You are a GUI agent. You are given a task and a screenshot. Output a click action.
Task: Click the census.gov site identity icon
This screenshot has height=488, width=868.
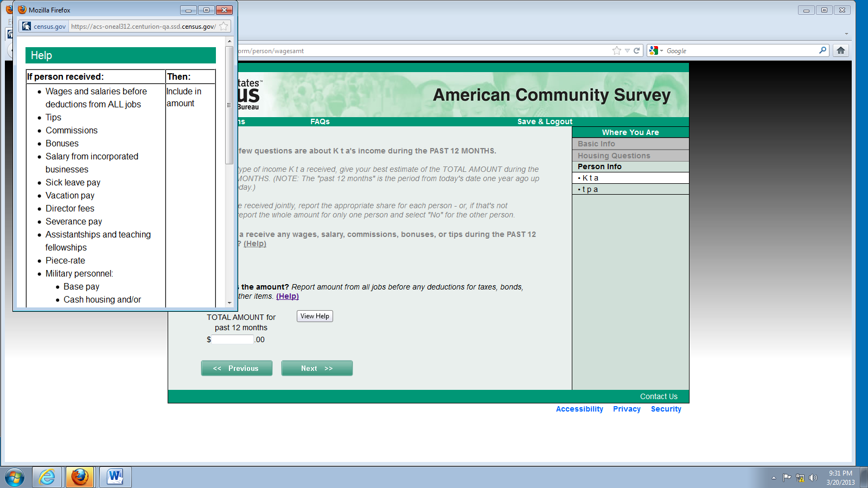click(27, 26)
